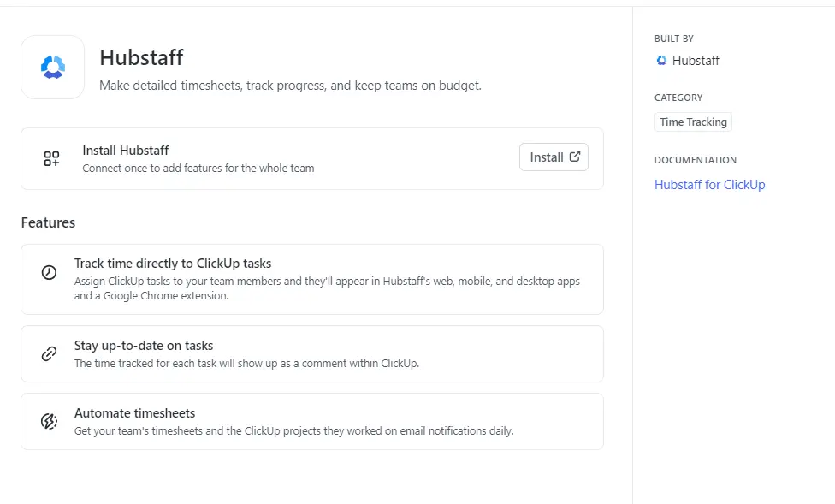Click the chain-link icon beside Stay up-to-date
The image size is (835, 504).
(x=49, y=353)
